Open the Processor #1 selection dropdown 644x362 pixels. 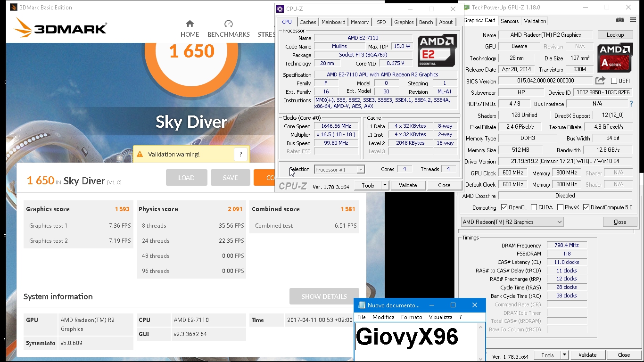tap(339, 170)
